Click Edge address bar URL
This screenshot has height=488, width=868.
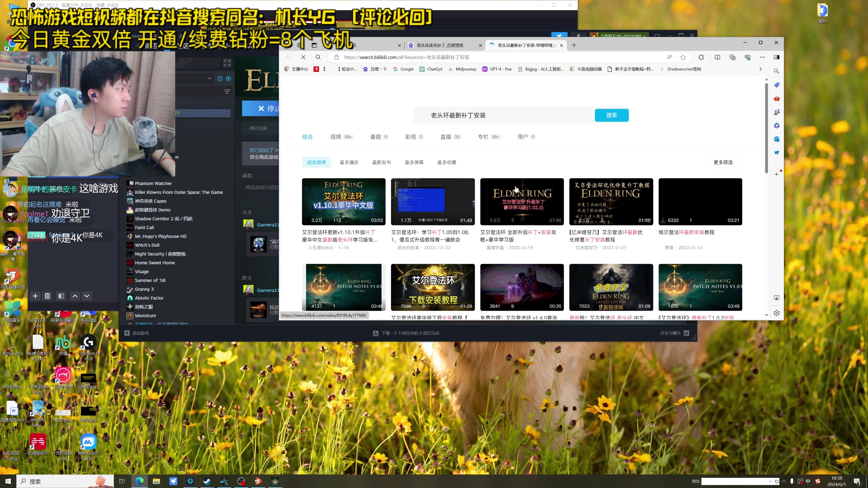pos(407,57)
